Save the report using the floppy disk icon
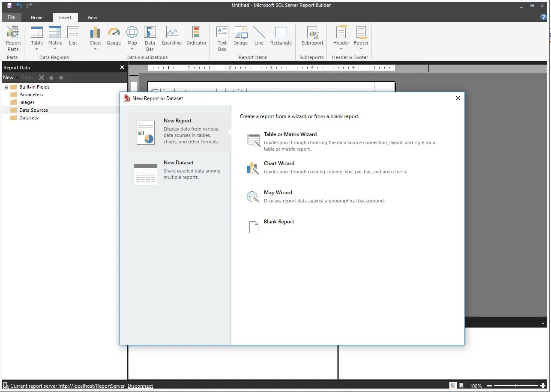551x392 pixels. point(9,6)
